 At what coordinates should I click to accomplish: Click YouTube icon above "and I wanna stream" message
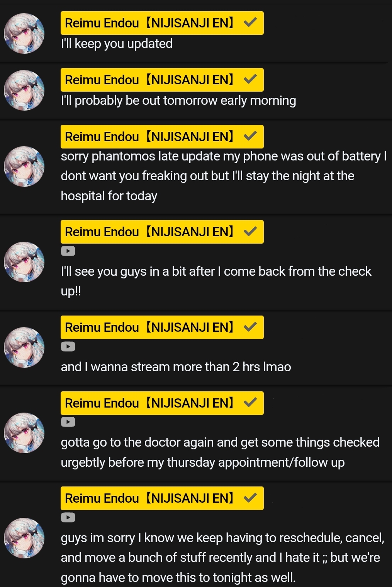point(68,346)
